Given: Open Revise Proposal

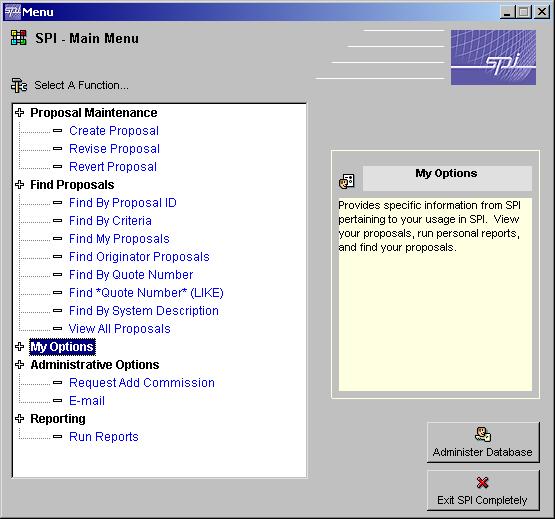Looking at the screenshot, I should tap(114, 149).
